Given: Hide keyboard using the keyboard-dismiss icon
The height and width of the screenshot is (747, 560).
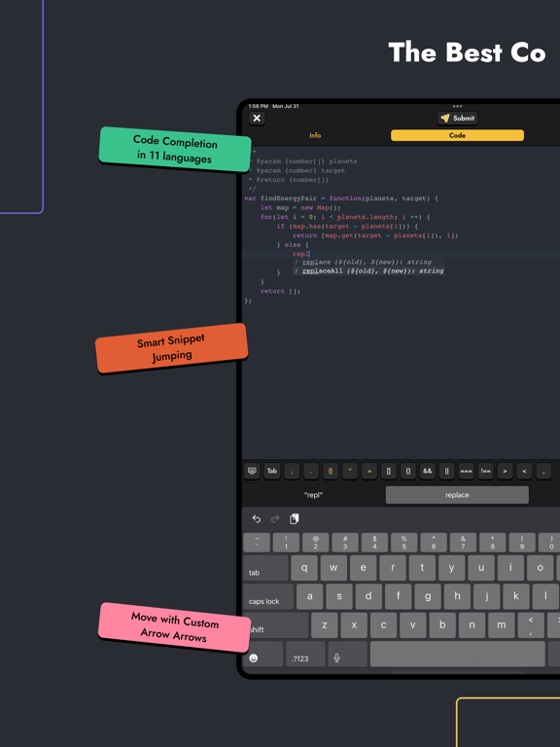Looking at the screenshot, I should (253, 471).
